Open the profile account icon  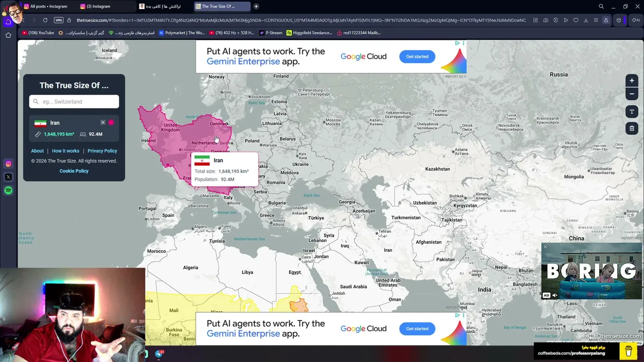606,20
